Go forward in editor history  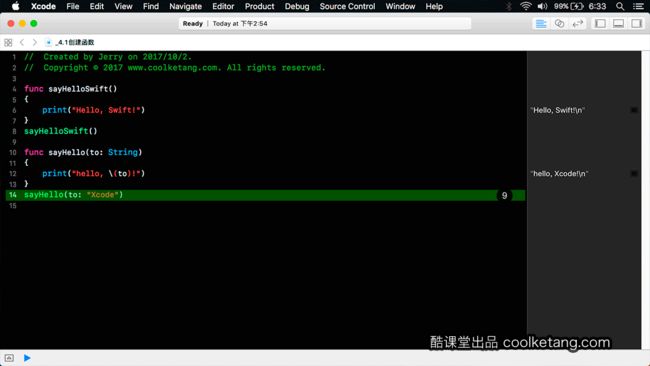[34, 42]
